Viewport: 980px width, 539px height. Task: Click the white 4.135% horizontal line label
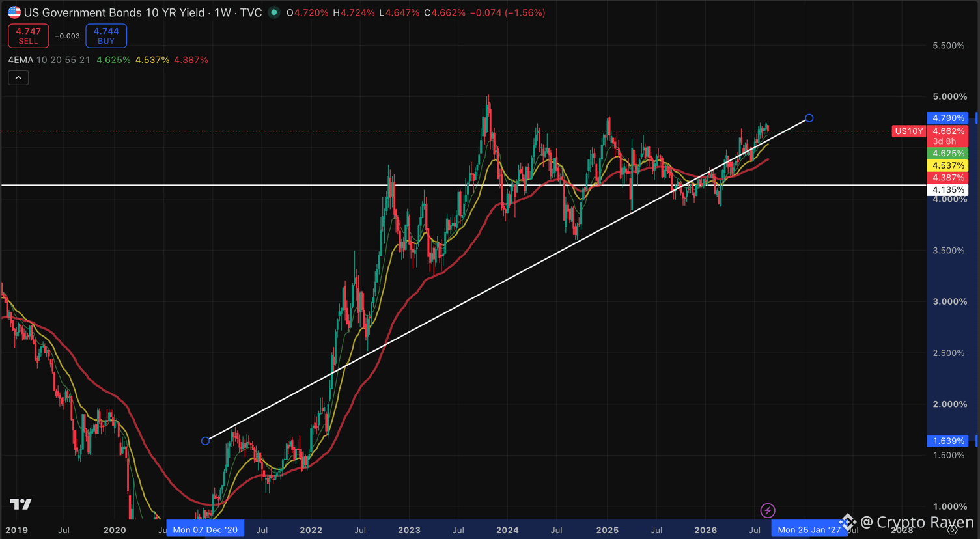pyautogui.click(x=947, y=190)
